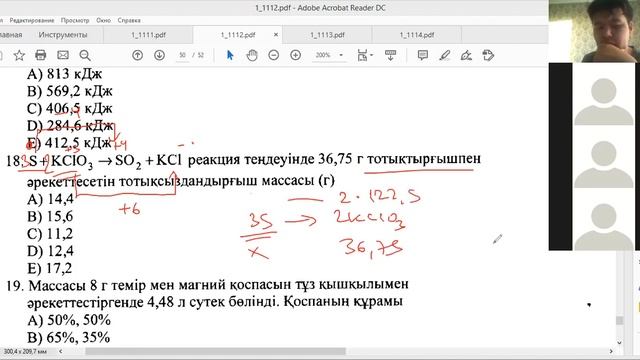Click answer option "B) 569,2 кДж"
Viewport: 640px width, 360px height.
[x=70, y=91]
